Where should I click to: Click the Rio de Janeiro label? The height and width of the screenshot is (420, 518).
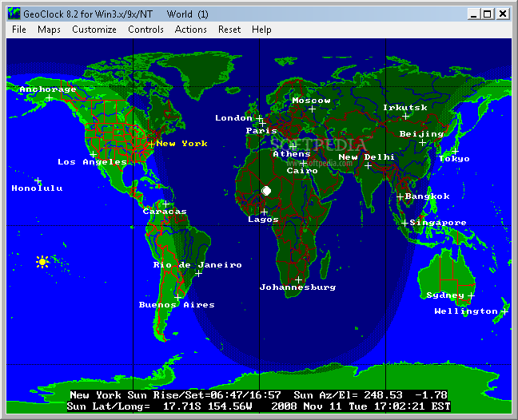[x=197, y=265]
